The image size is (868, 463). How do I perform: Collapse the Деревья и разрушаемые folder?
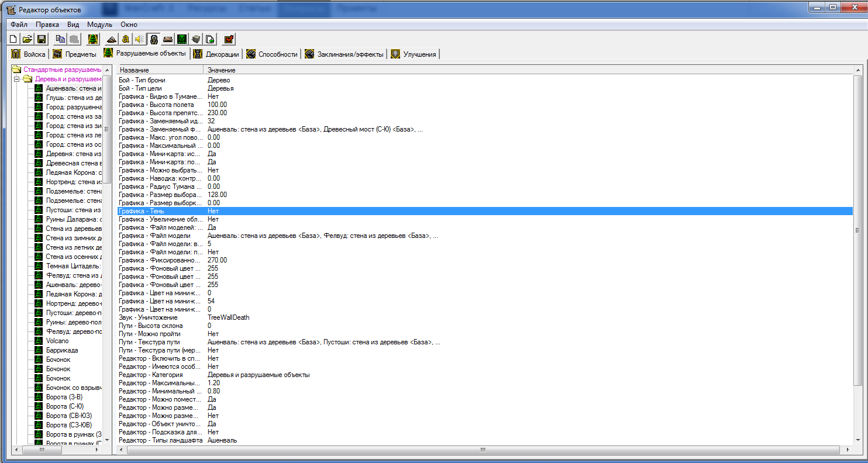tap(18, 79)
